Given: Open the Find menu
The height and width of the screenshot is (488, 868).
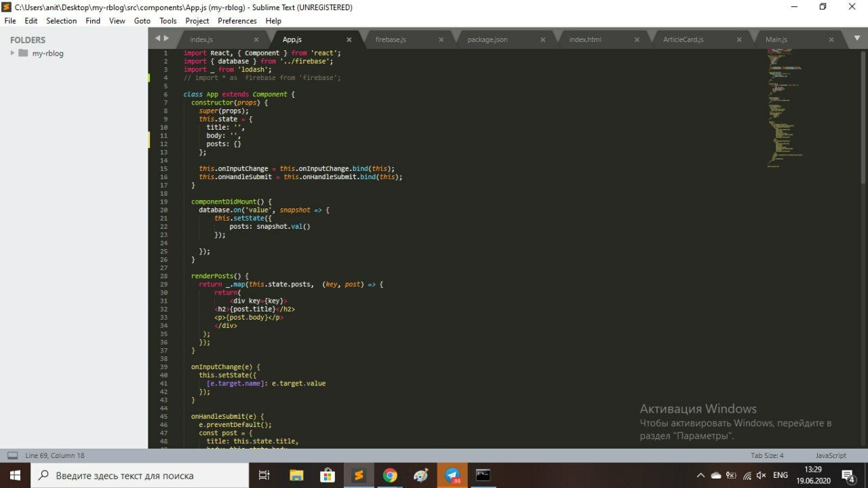Looking at the screenshot, I should 93,21.
